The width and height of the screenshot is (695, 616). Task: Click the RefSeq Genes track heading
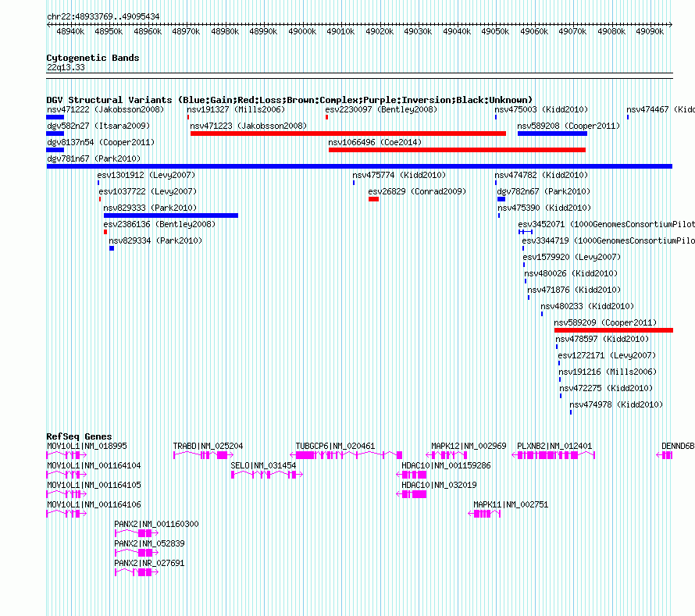point(79,436)
